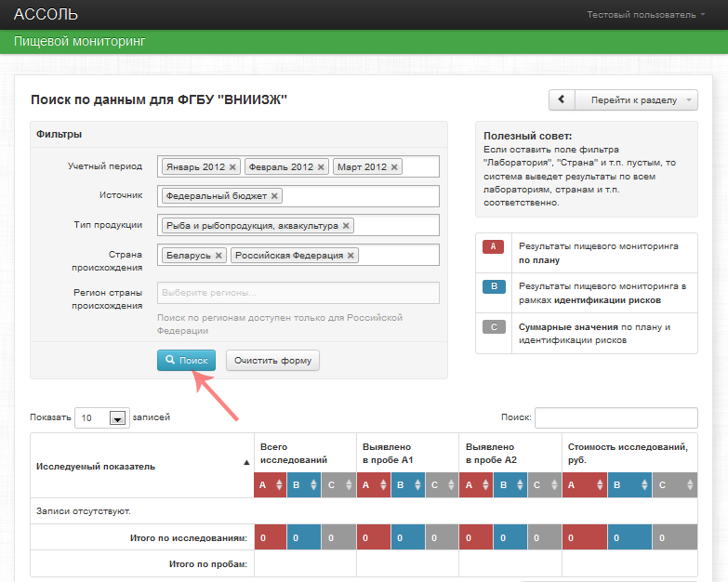
Task: Remove the Федеральный бюджет source tag
Action: pyautogui.click(x=274, y=196)
